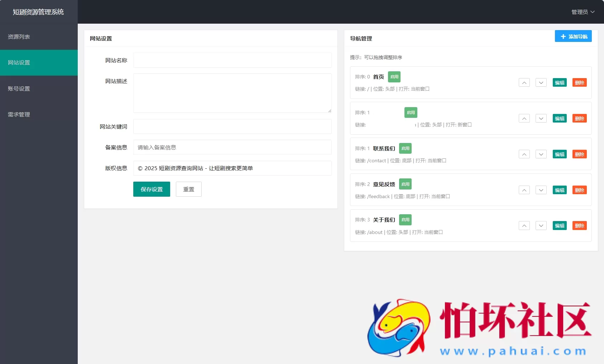Viewport: 604px width, 364px height.
Task: Click the 网站名称 input field
Action: 232,60
